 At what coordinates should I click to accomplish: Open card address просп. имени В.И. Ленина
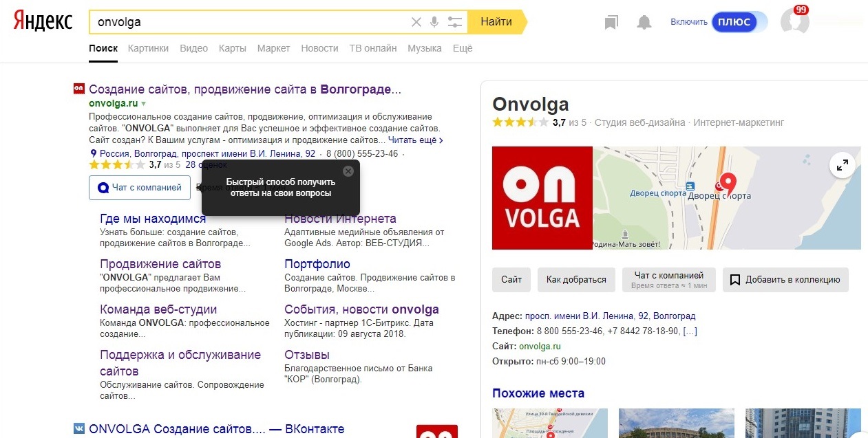point(610,316)
